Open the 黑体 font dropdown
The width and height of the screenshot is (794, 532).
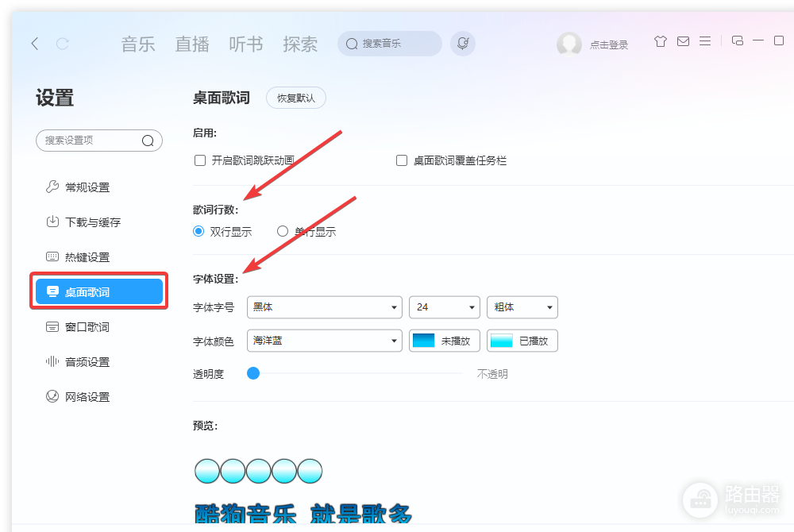point(325,307)
